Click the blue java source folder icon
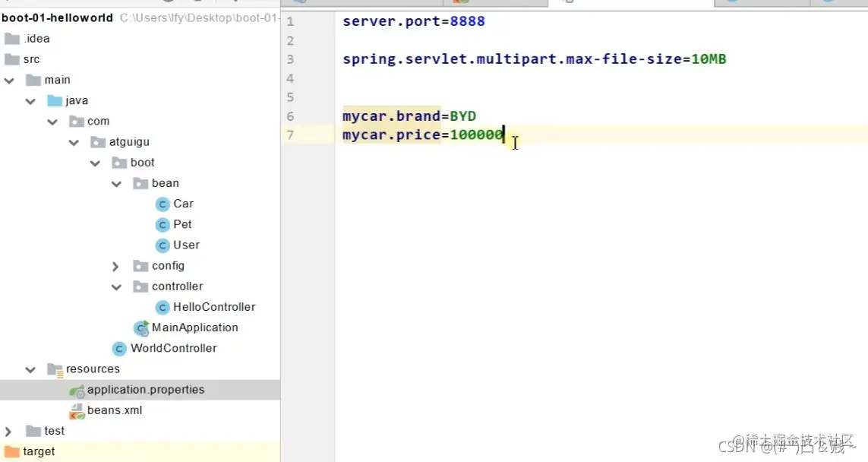868x462 pixels. pos(55,100)
